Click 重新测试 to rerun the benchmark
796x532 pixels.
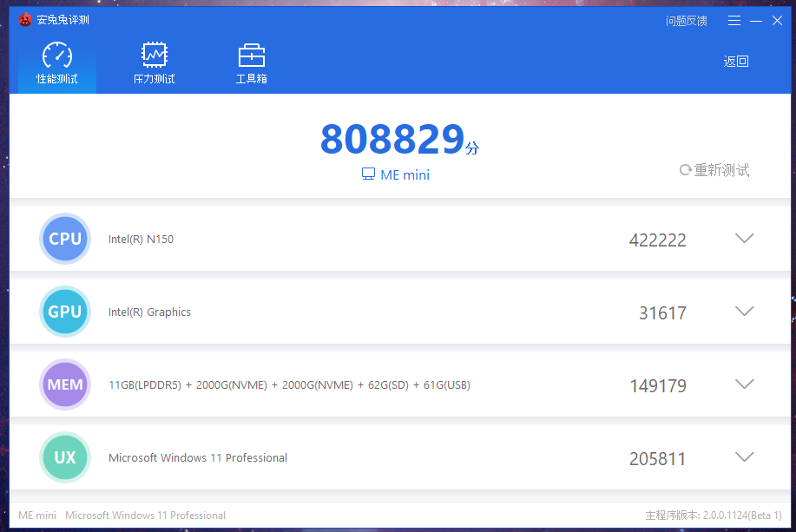714,170
